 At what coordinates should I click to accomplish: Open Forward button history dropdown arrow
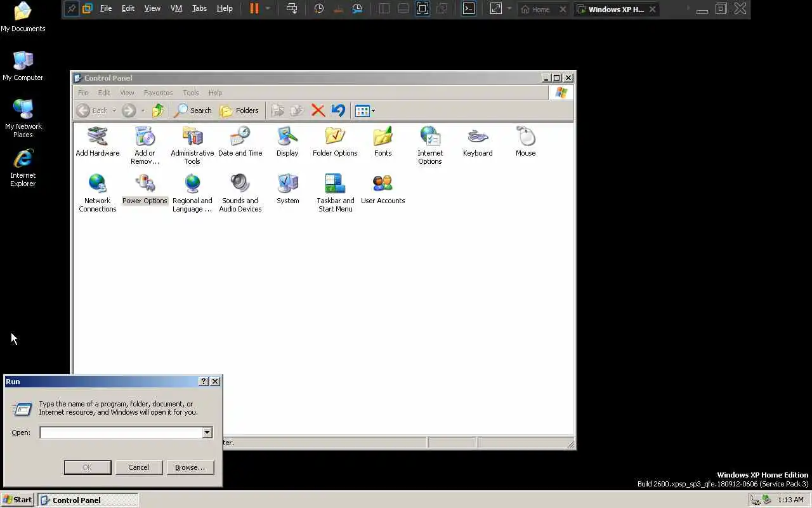pos(143,110)
